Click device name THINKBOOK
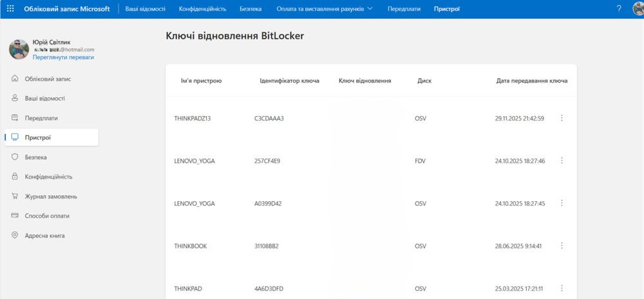The image size is (644, 299). tap(191, 246)
